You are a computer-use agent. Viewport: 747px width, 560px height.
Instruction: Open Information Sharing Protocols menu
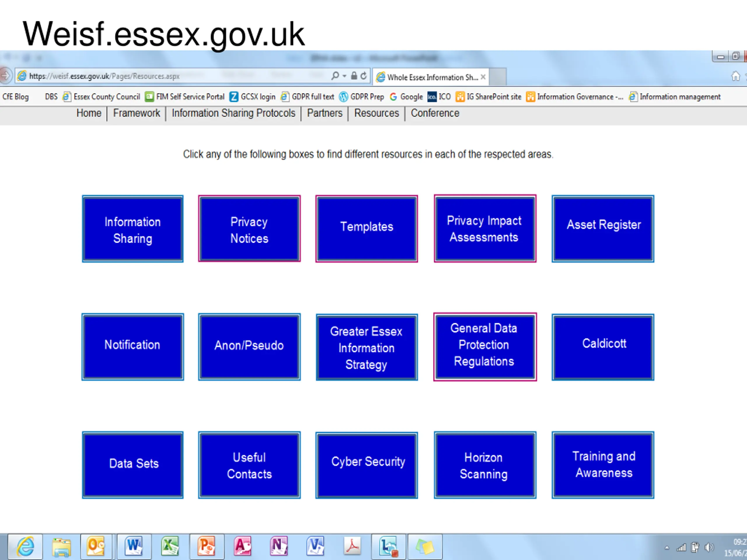pyautogui.click(x=233, y=113)
